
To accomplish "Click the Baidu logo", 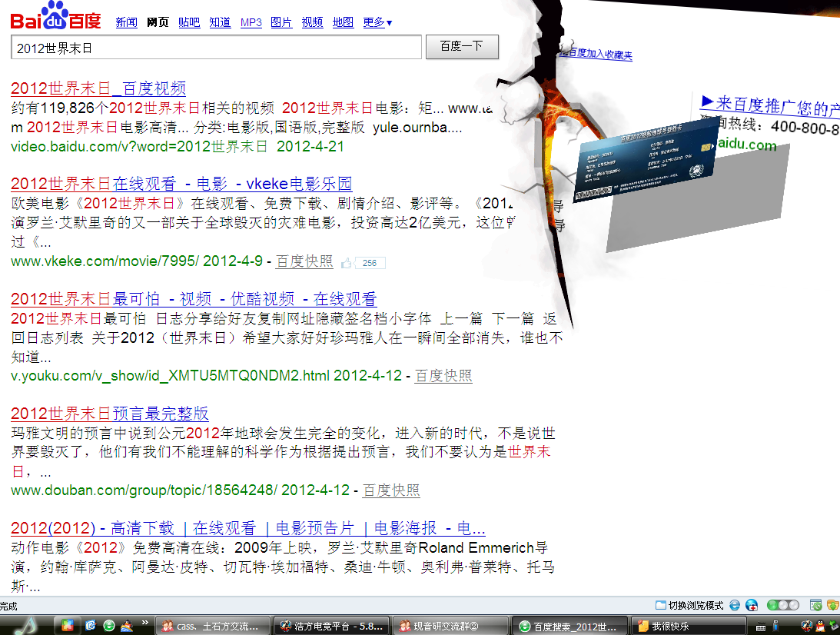I will 55,16.
